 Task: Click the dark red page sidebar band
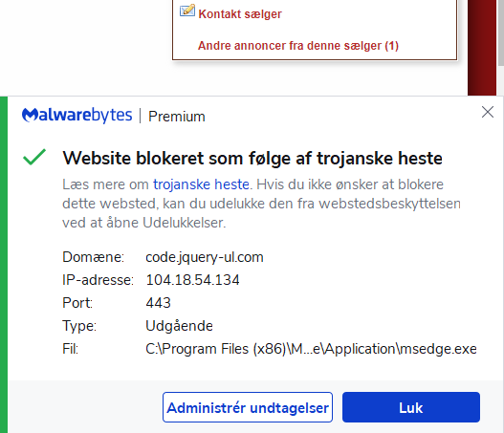click(482, 48)
